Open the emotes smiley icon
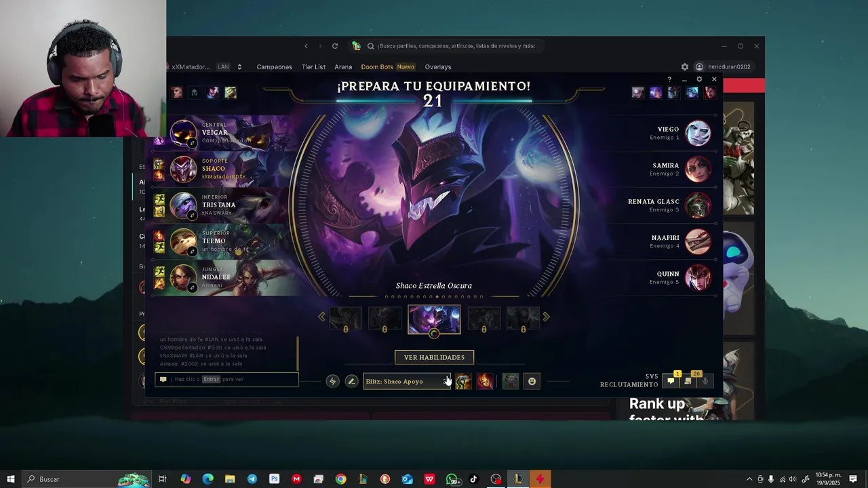This screenshot has width=868, height=488. 532,382
